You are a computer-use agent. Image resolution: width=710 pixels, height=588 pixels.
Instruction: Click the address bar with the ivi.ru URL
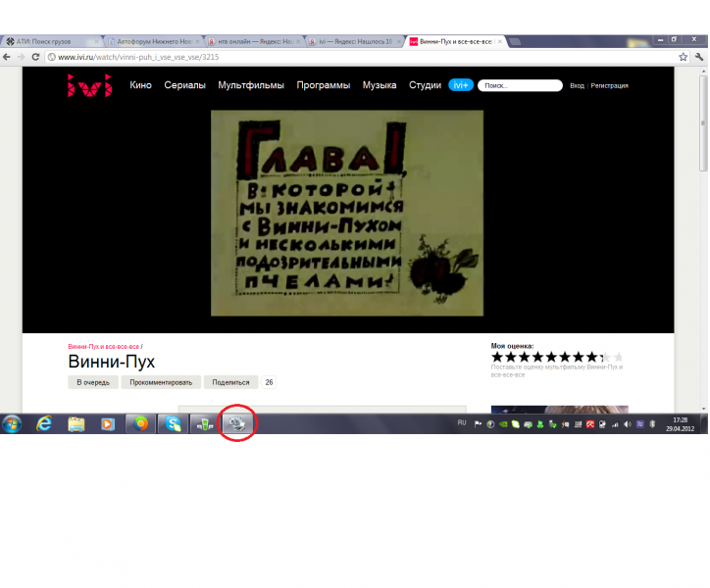362,57
